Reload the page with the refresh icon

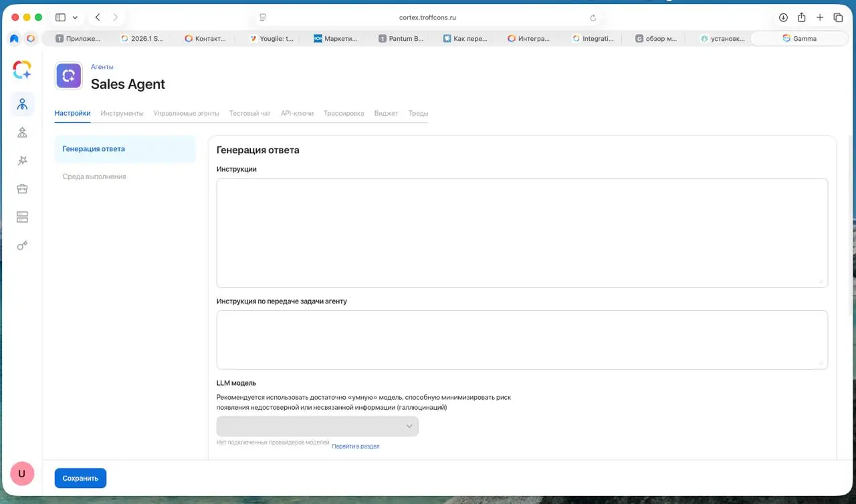593,17
